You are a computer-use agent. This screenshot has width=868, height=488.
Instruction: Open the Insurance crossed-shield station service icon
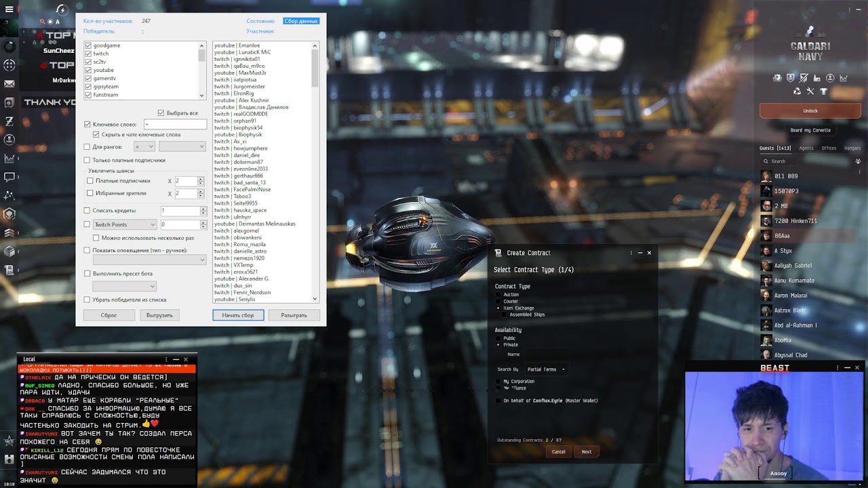tap(804, 78)
